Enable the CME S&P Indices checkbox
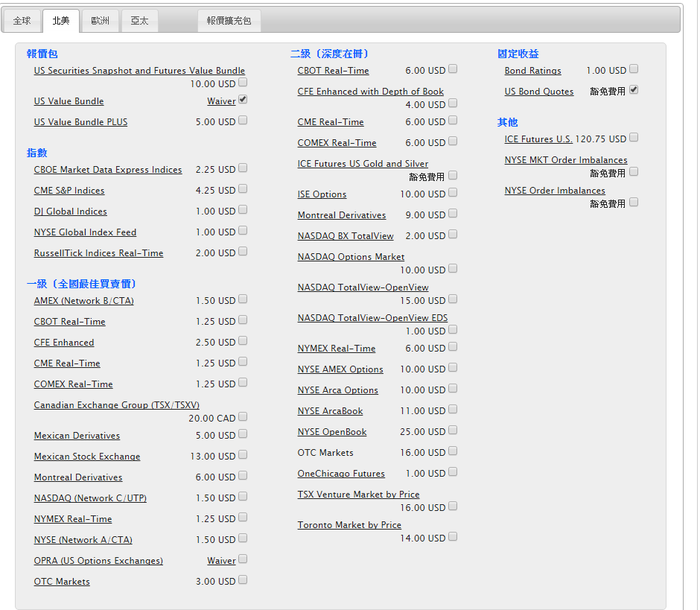 (243, 189)
